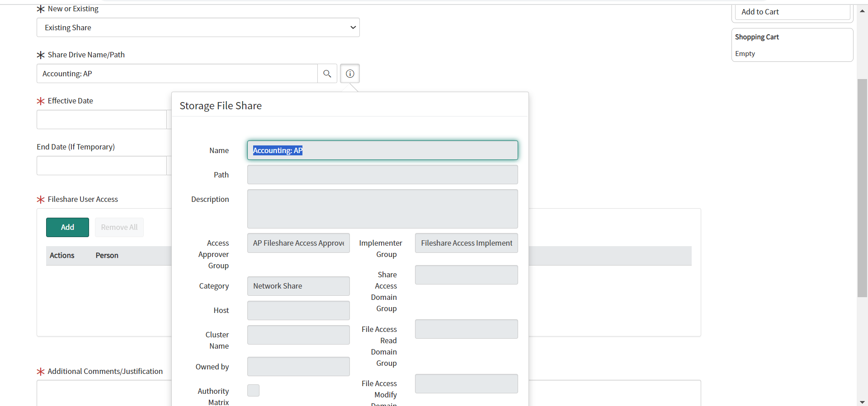Click the Owned by field

298,367
